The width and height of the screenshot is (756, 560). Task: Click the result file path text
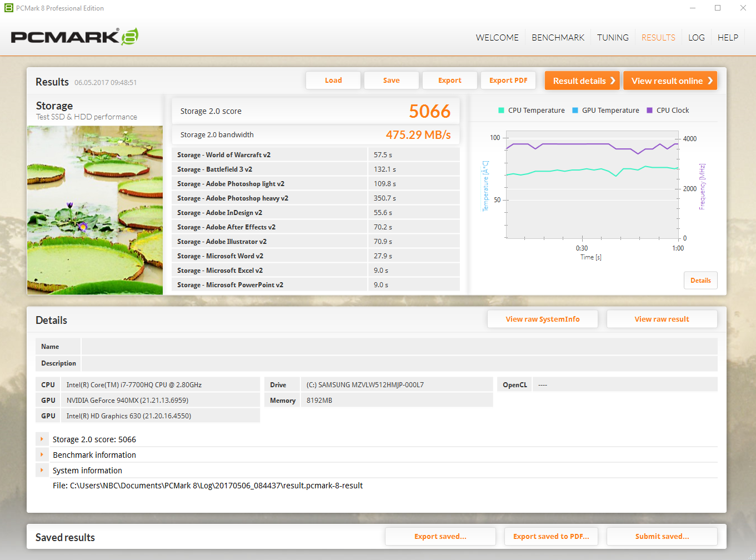(208, 486)
